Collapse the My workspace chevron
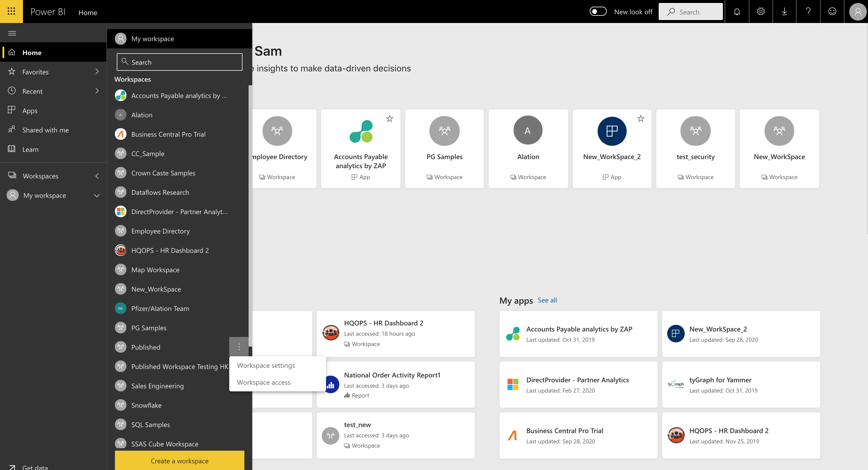 (x=97, y=195)
